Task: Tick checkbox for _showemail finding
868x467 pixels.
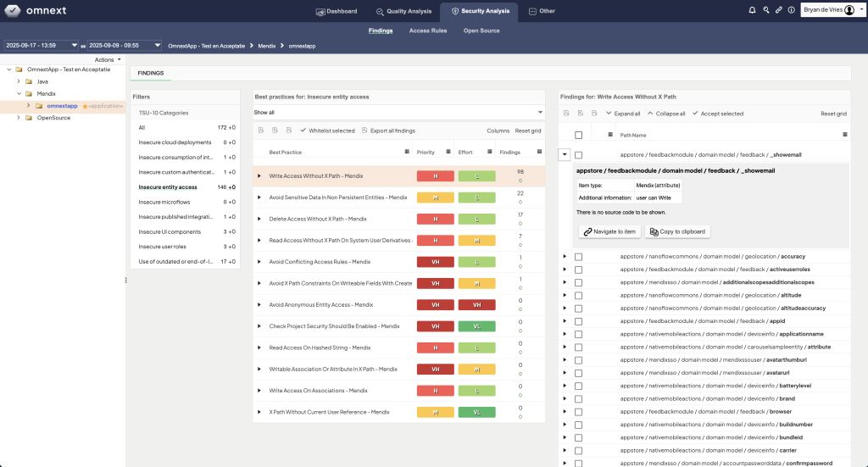Action: click(578, 155)
